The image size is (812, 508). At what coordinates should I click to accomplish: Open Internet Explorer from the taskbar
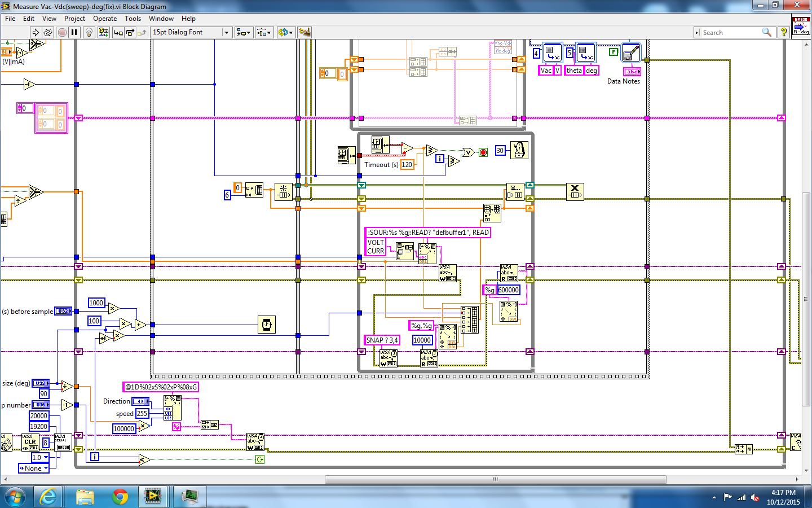coord(48,497)
